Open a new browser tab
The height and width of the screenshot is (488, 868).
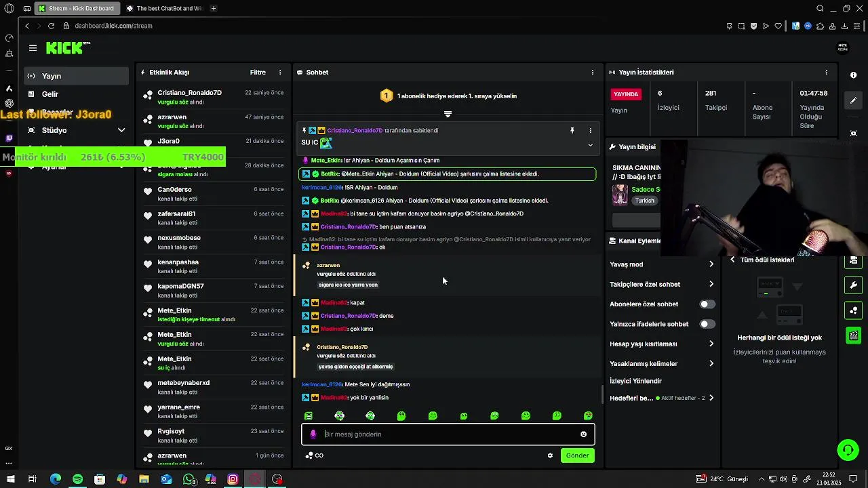click(214, 8)
